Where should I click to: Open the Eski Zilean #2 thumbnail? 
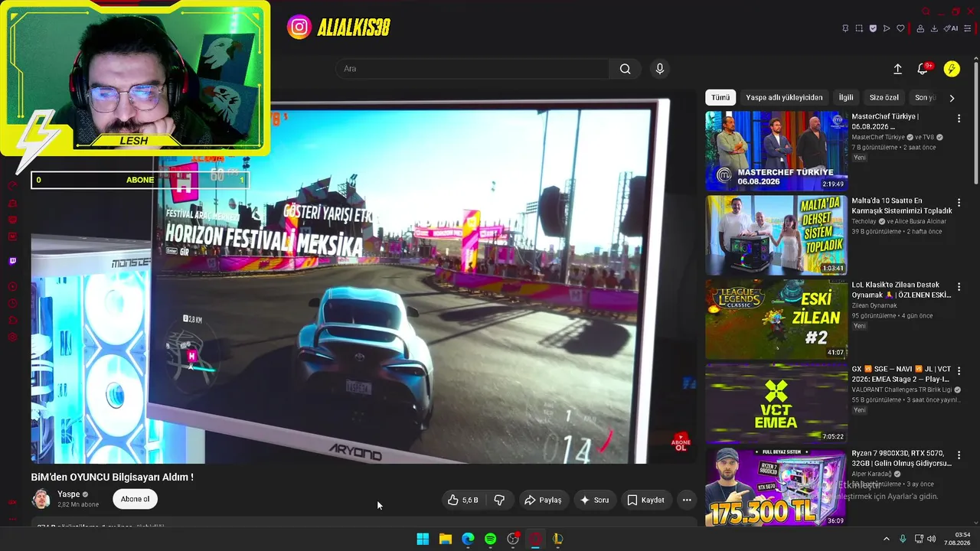pyautogui.click(x=776, y=319)
